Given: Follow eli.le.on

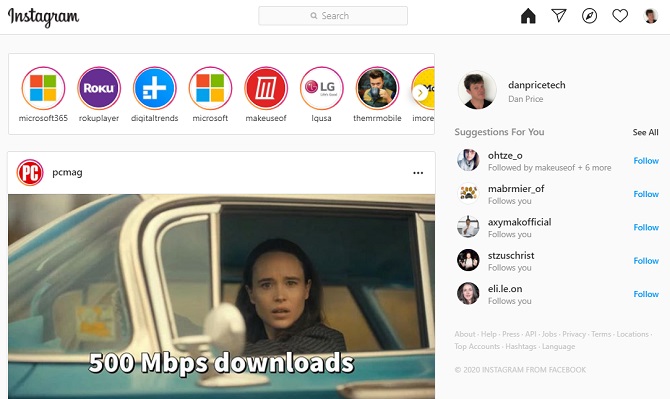Looking at the screenshot, I should 646,294.
